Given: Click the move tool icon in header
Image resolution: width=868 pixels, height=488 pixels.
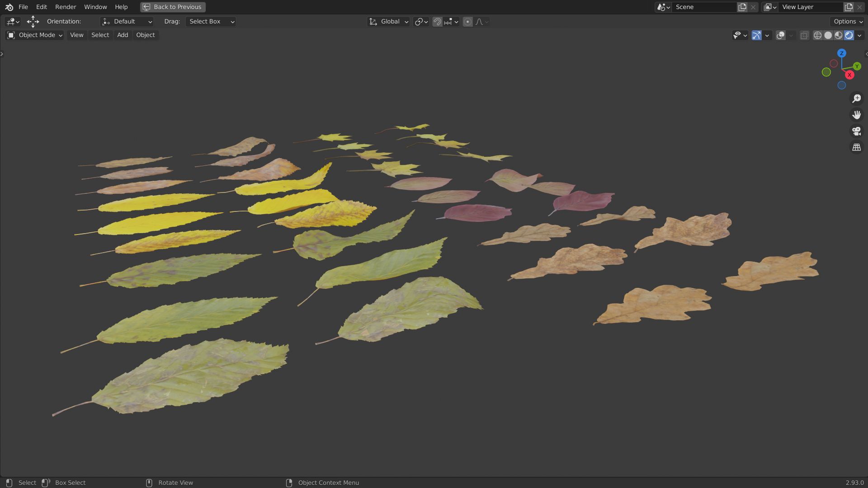Looking at the screenshot, I should pyautogui.click(x=33, y=21).
